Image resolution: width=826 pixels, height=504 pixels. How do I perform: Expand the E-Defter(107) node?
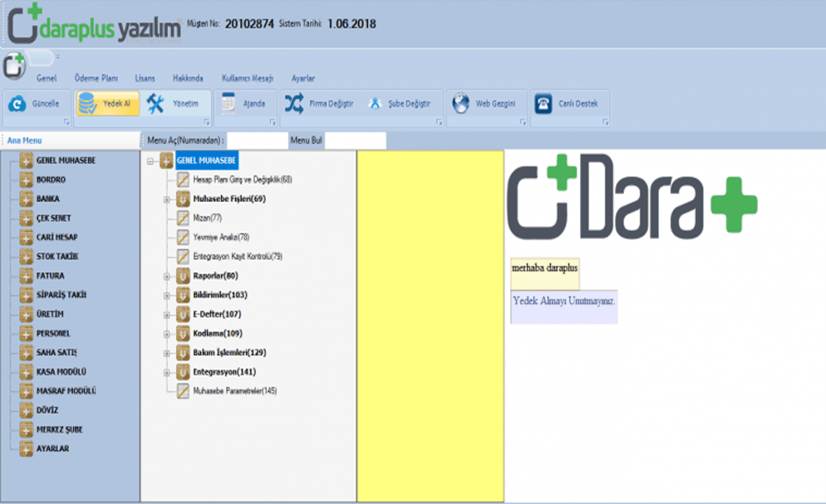[x=166, y=315]
